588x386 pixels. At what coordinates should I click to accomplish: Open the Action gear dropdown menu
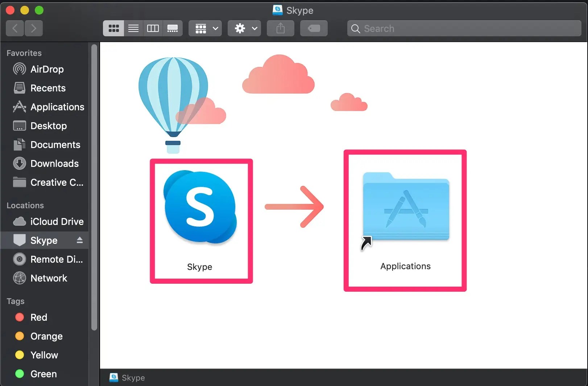point(245,28)
